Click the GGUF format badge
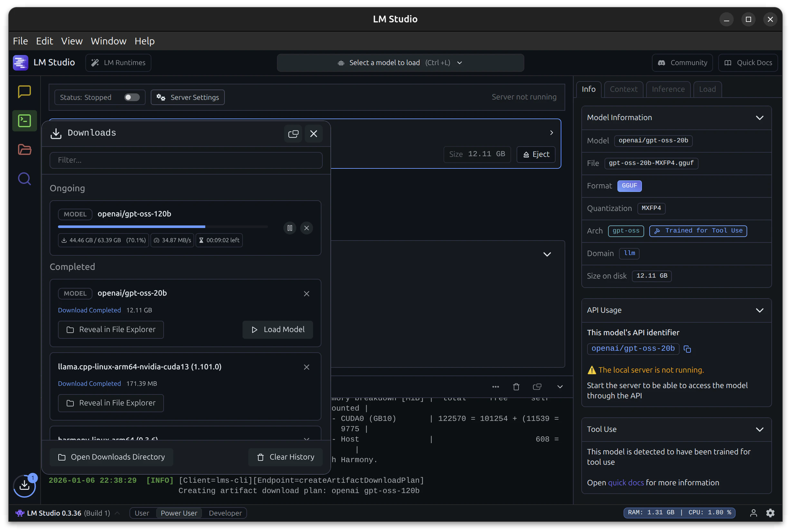The height and width of the screenshot is (532, 791). [629, 186]
